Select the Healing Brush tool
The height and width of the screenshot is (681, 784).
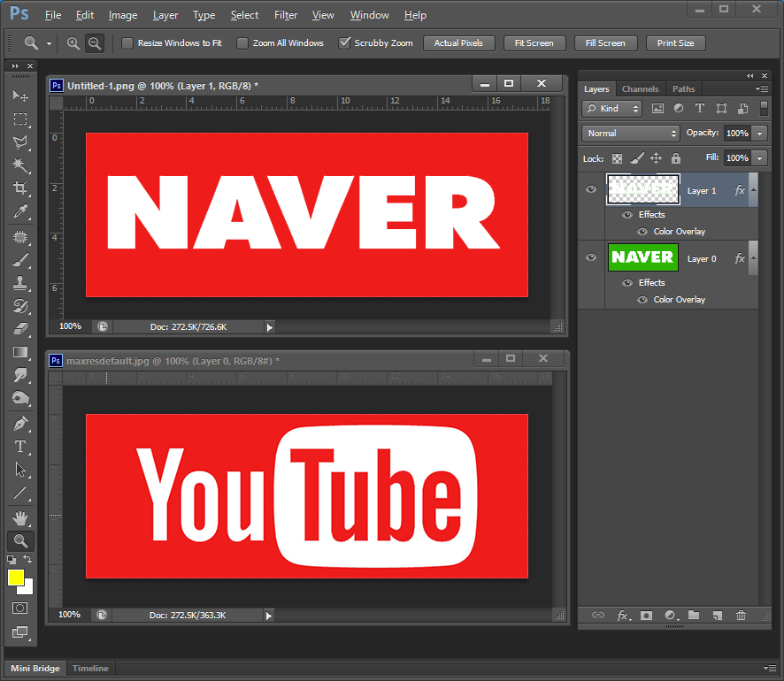point(20,237)
